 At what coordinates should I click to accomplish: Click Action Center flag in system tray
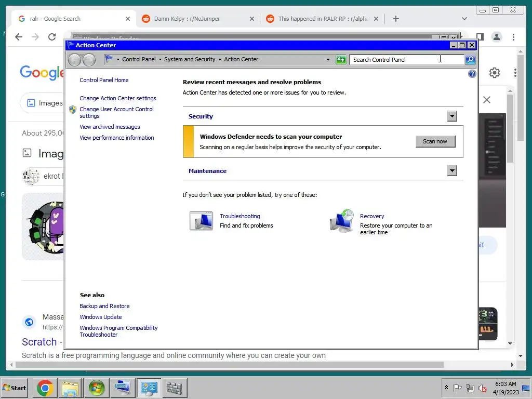pos(457,388)
